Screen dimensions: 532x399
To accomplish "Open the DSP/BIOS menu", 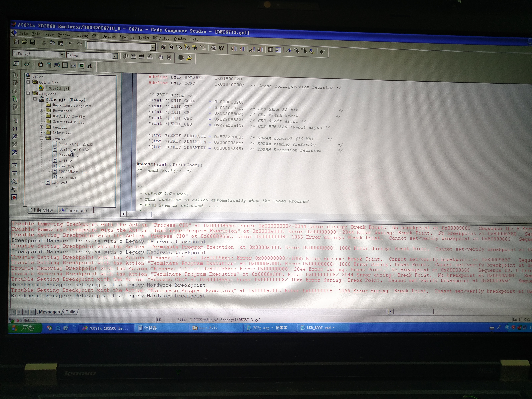I will (x=161, y=38).
